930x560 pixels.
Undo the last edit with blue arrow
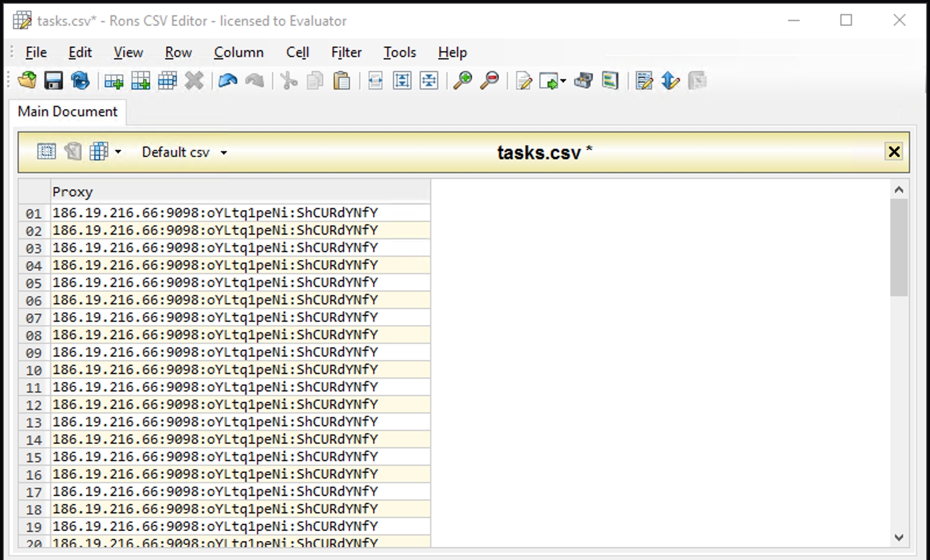pyautogui.click(x=227, y=81)
